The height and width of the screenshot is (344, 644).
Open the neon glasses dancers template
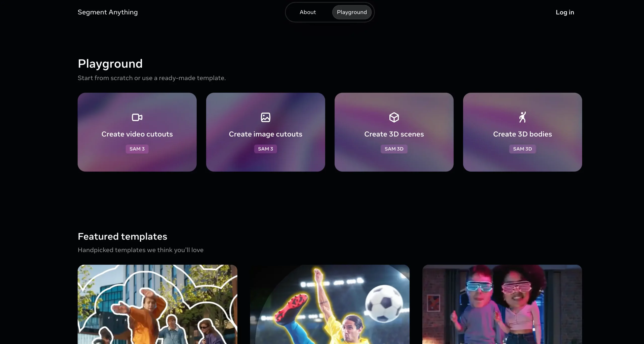tap(502, 304)
